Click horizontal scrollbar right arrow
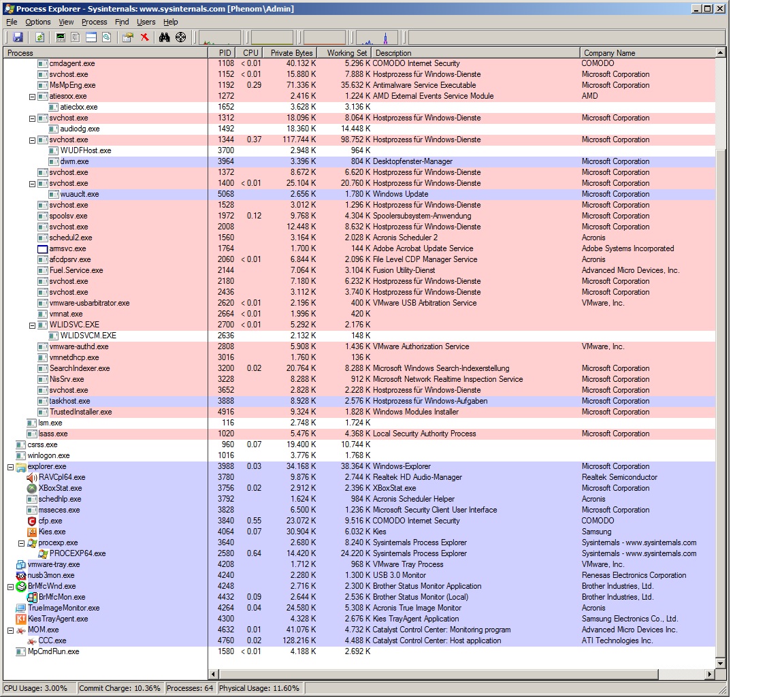The image size is (784, 697). tap(710, 674)
